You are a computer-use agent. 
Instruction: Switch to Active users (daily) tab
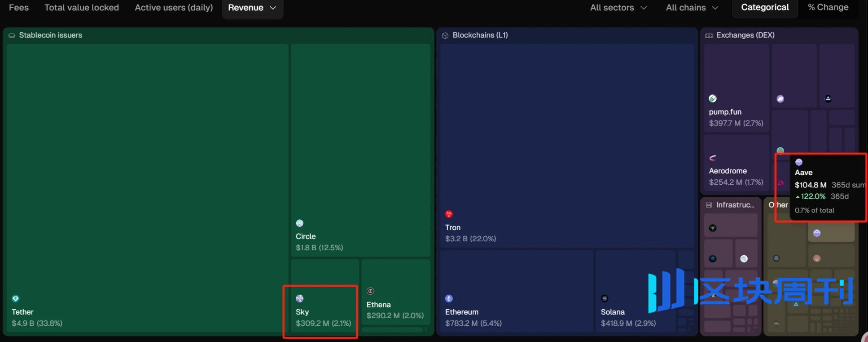point(174,8)
